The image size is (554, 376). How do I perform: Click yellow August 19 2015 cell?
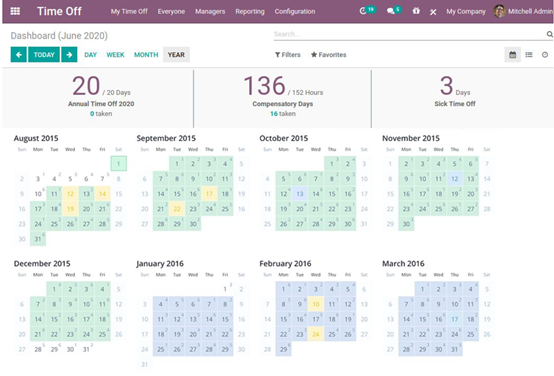point(70,209)
